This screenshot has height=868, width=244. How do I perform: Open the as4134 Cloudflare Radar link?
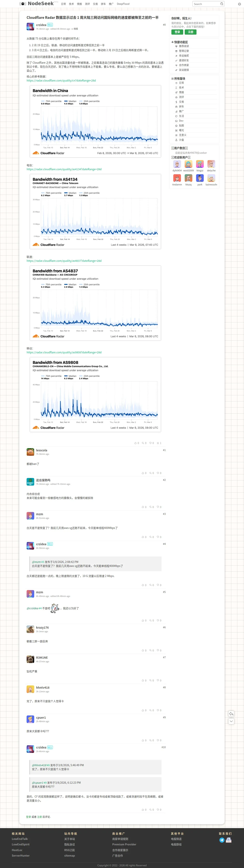pyautogui.click(x=64, y=169)
